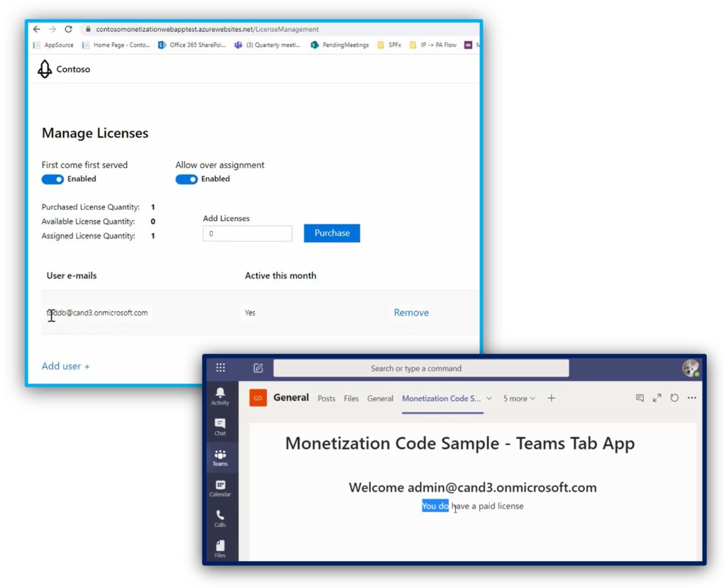Switch to the Files channel tab

tap(351, 399)
